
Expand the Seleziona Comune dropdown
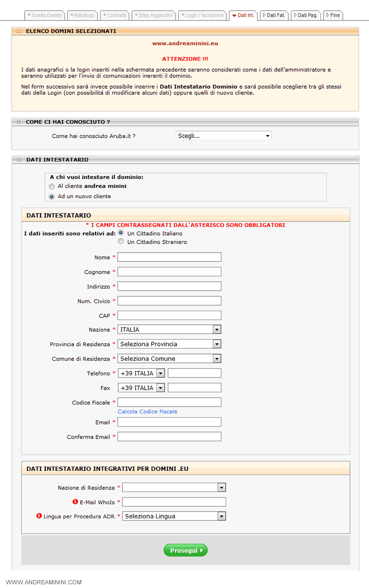coord(169,359)
